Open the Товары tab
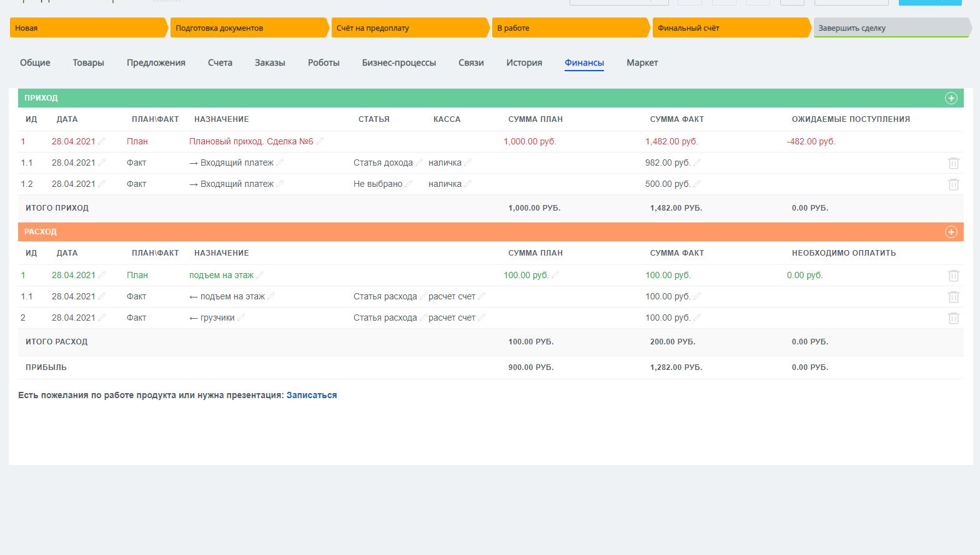 (88, 63)
